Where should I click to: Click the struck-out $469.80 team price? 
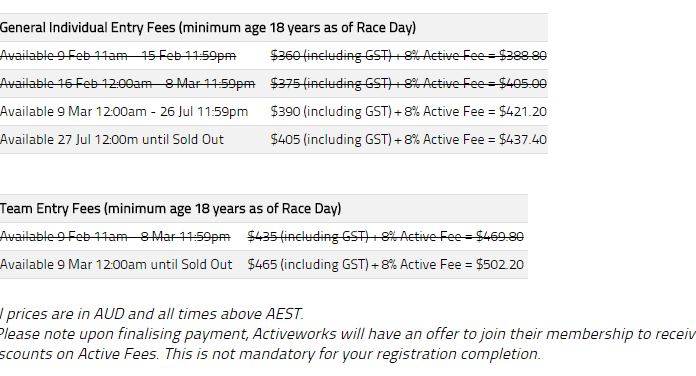[x=500, y=237]
